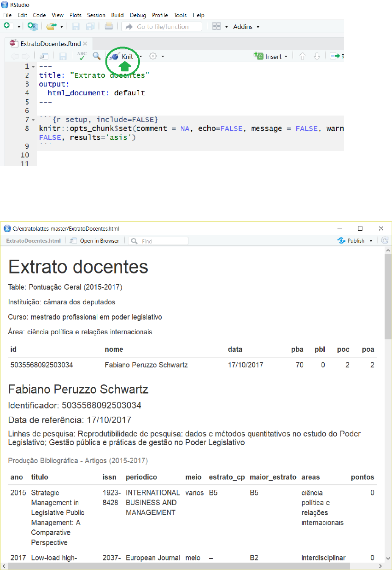Click the 'INTERNATIONAL BUSINESS AND MANAGEMENT' cell

[x=153, y=502]
